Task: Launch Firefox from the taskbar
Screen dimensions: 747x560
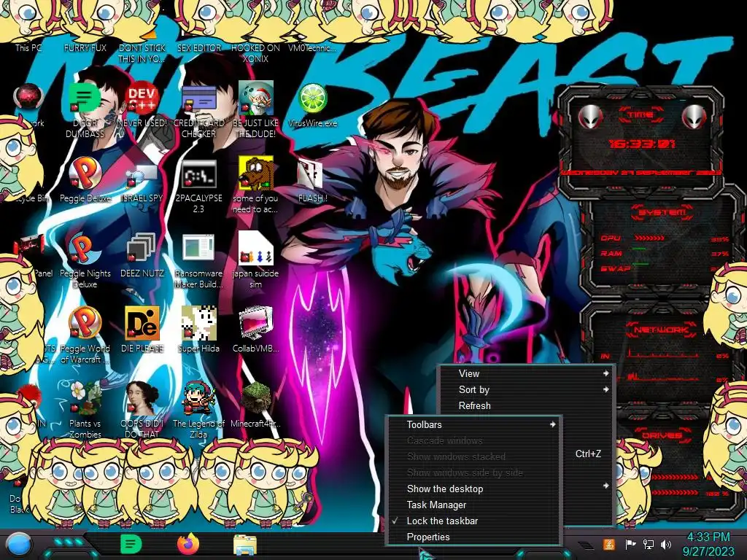Action: 188,544
